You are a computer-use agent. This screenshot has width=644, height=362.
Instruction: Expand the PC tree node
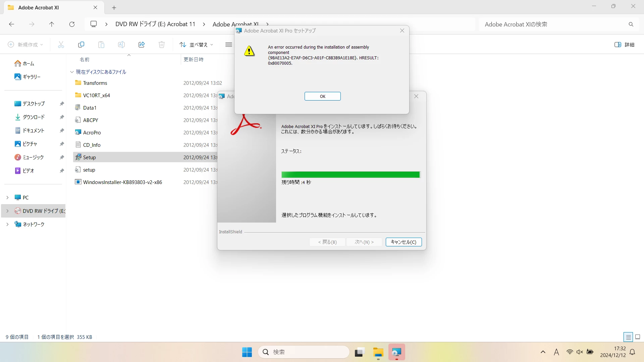7,197
